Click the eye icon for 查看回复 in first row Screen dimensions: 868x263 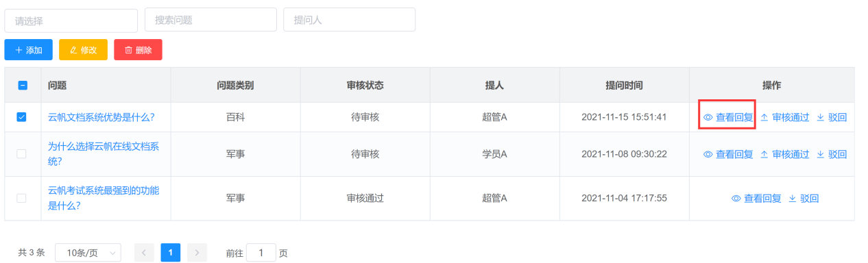pos(708,117)
